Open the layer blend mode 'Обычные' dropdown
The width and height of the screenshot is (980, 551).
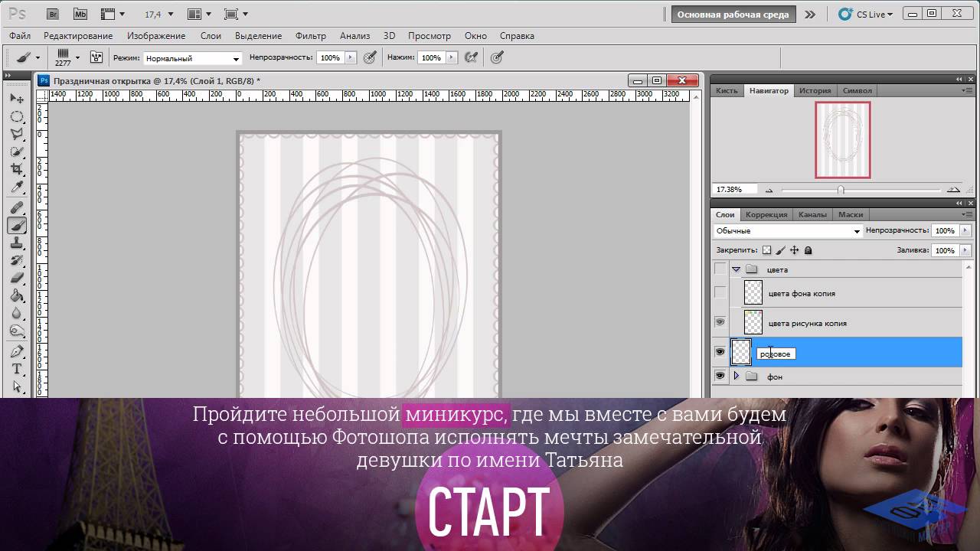pos(787,231)
